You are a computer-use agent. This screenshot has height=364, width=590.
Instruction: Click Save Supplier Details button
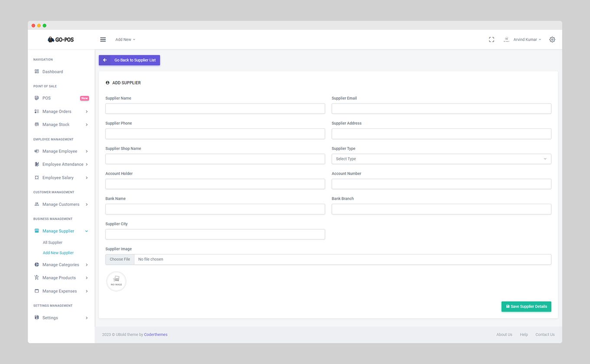coord(526,306)
